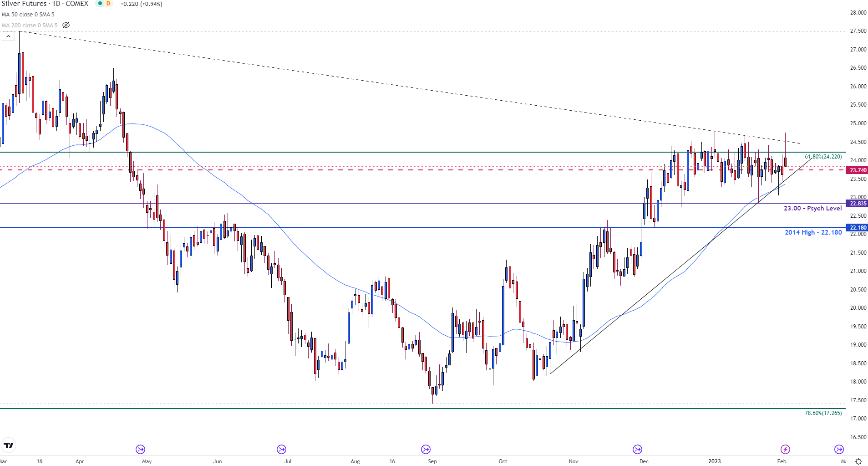The height and width of the screenshot is (466, 868).
Task: Click the 28.000 price axis tick
Action: (858, 13)
